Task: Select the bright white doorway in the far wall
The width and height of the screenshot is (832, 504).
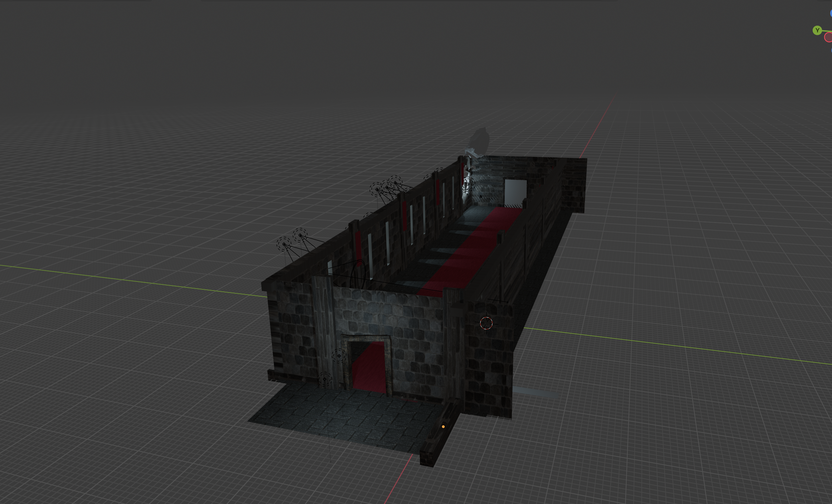Action: tap(515, 193)
